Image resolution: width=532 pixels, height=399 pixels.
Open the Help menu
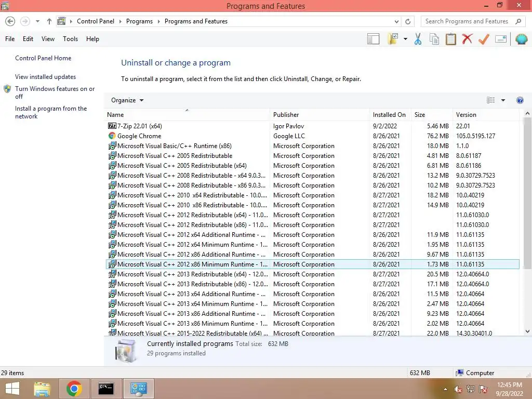92,39
